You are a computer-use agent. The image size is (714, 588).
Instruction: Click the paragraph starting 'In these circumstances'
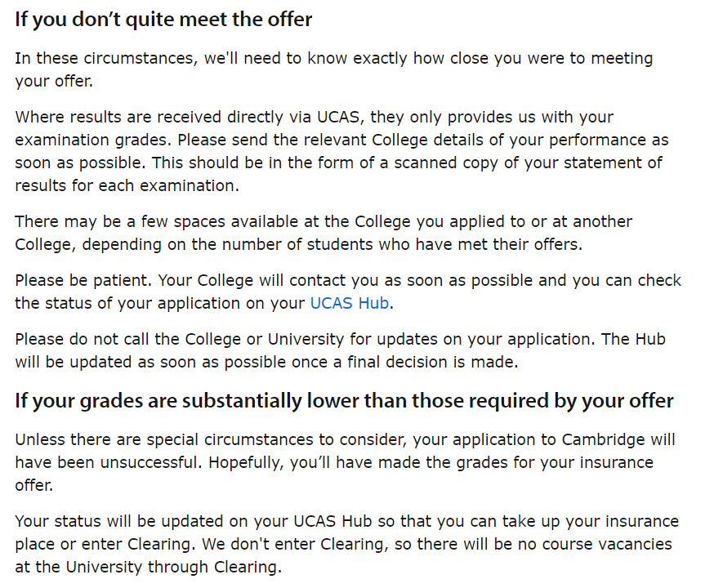pyautogui.click(x=334, y=69)
